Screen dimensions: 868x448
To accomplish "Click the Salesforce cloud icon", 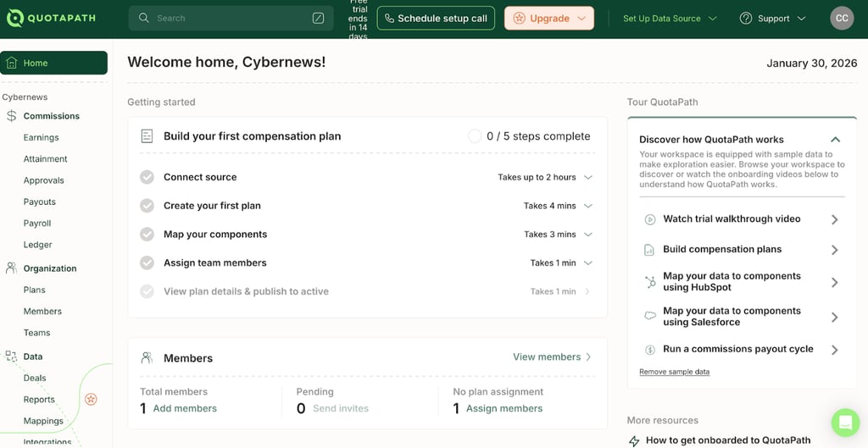I will click(x=650, y=316).
